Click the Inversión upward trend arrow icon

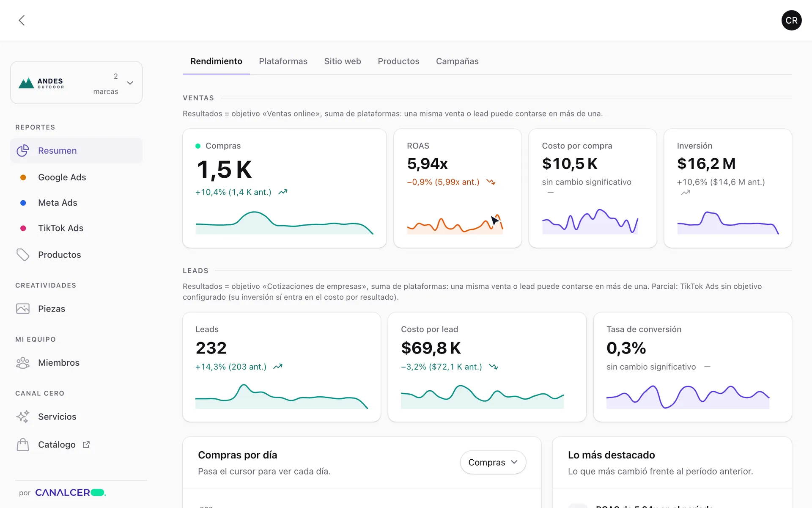click(x=686, y=193)
